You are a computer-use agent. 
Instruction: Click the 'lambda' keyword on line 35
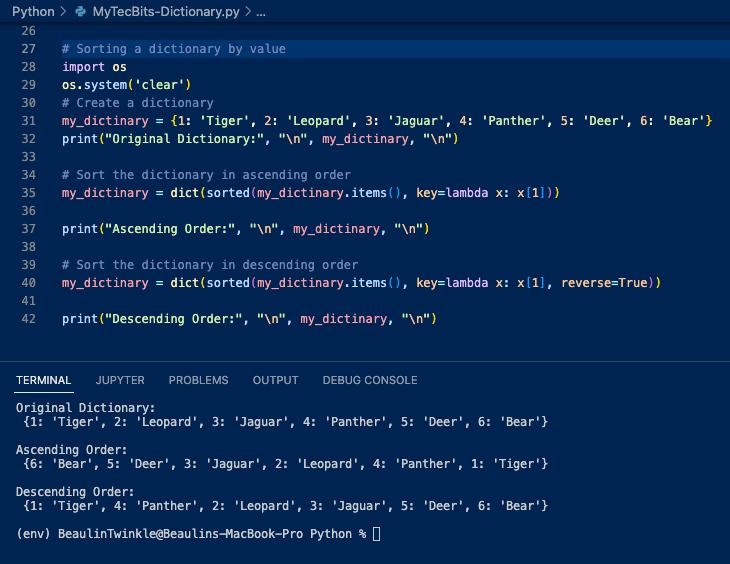(467, 193)
